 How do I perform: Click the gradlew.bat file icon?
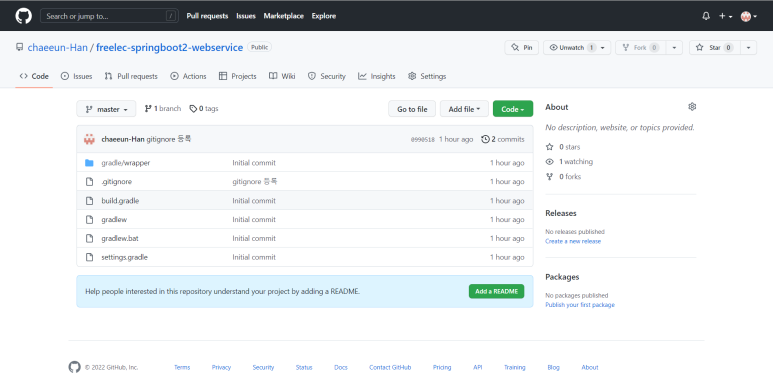(89, 238)
